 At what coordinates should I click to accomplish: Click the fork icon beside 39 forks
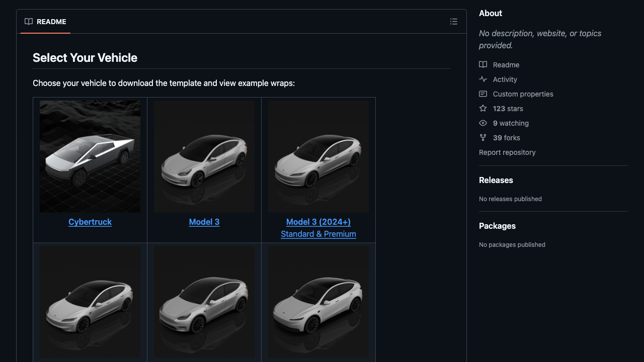[x=483, y=138]
